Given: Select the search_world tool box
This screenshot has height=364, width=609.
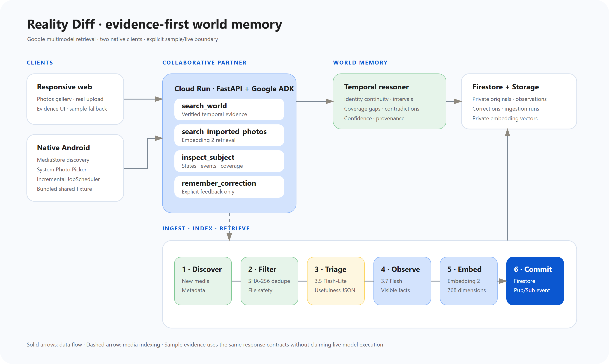Looking at the screenshot, I should pyautogui.click(x=229, y=109).
